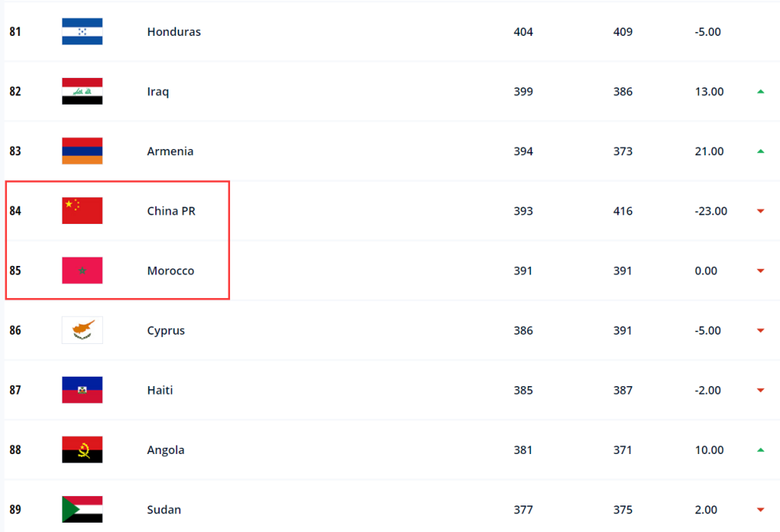Click Armenia's green upward trend arrow

[760, 151]
